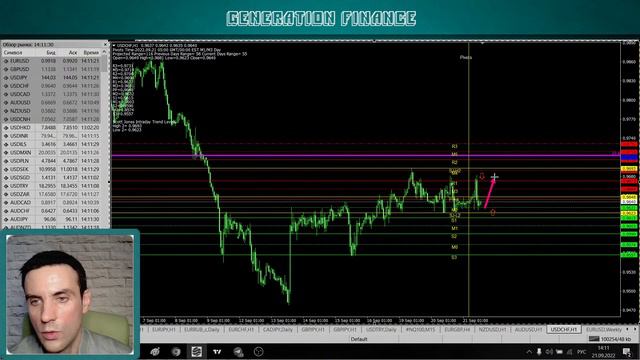Viewport: 640px width, 360px height.
Task: Select the purple horizontal line on chart
Action: (x=366, y=155)
